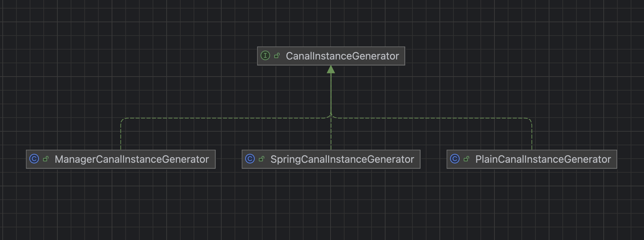Select the PlainCanalInstanceGenerator class name

pyautogui.click(x=543, y=159)
